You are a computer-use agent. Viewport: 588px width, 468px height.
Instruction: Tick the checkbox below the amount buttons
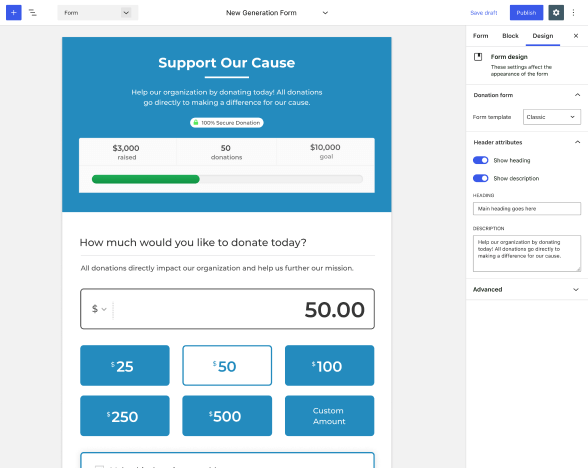click(x=99, y=466)
